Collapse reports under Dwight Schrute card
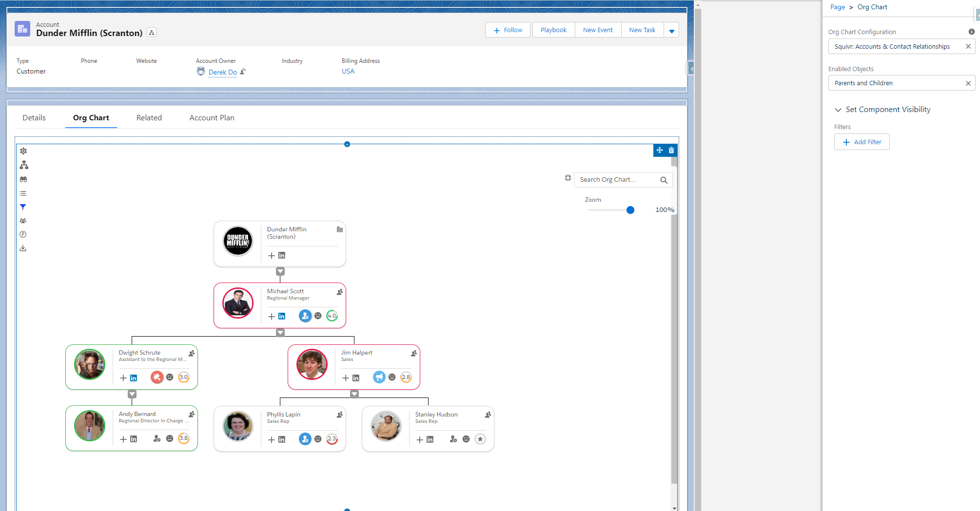The image size is (980, 511). pos(132,394)
